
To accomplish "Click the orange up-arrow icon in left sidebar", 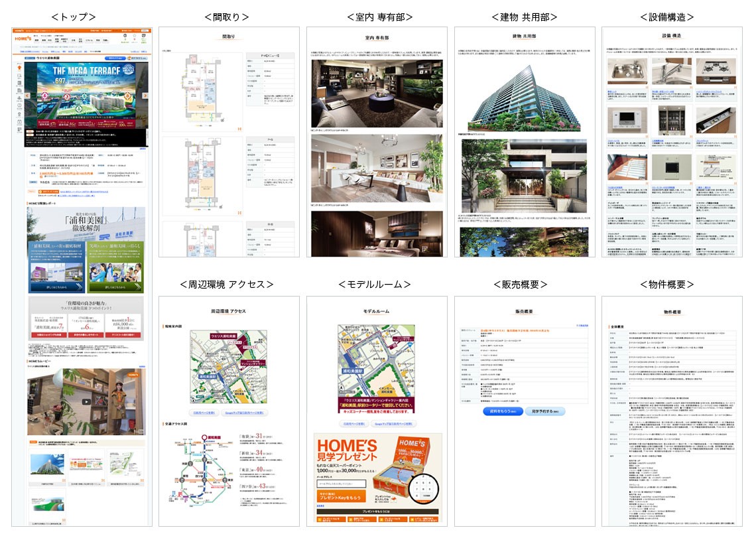I will (x=18, y=68).
